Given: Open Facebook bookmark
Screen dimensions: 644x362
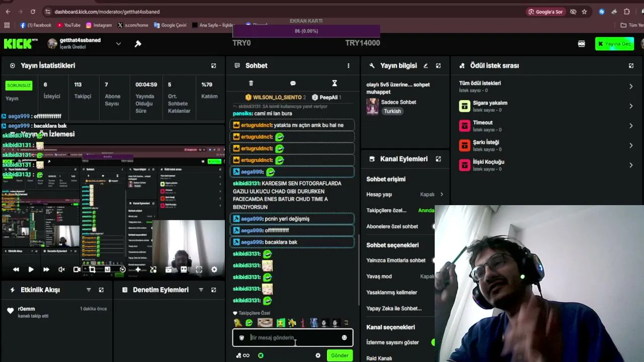Looking at the screenshot, I should tap(36, 25).
